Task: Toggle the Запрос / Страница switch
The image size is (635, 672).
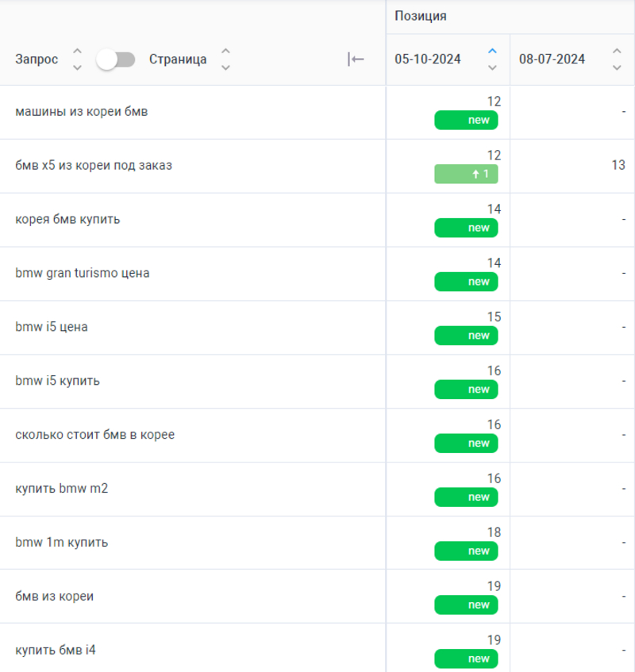Action: click(116, 60)
